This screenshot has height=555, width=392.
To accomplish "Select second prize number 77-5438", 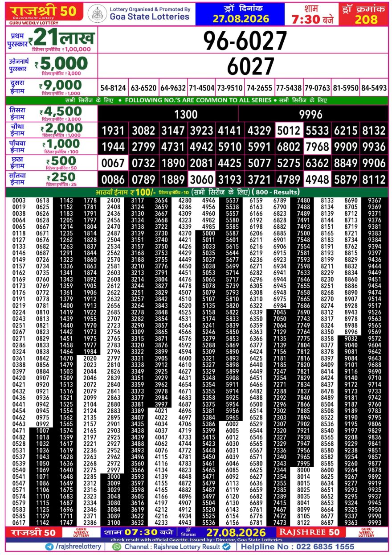I will point(289,88).
